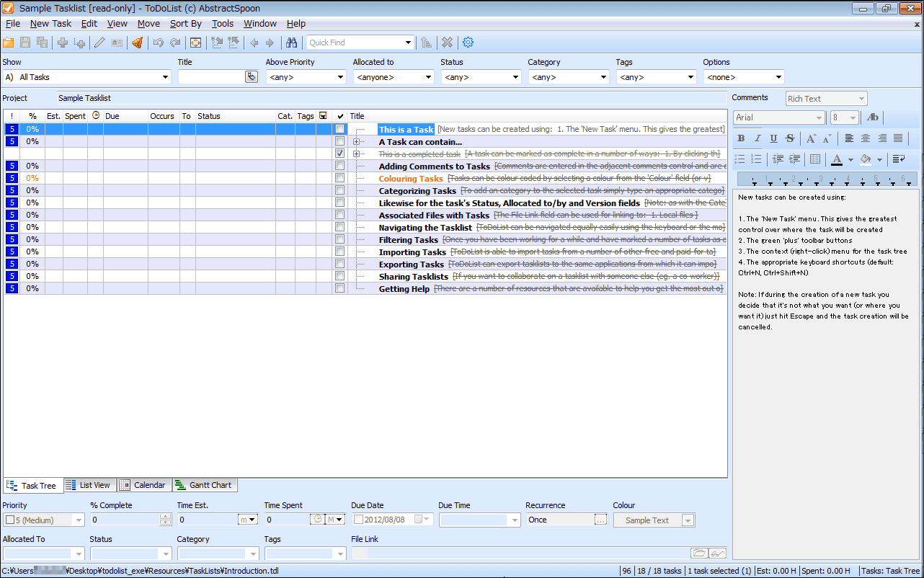
Task: Click the background fill colour bucket
Action: (x=866, y=159)
